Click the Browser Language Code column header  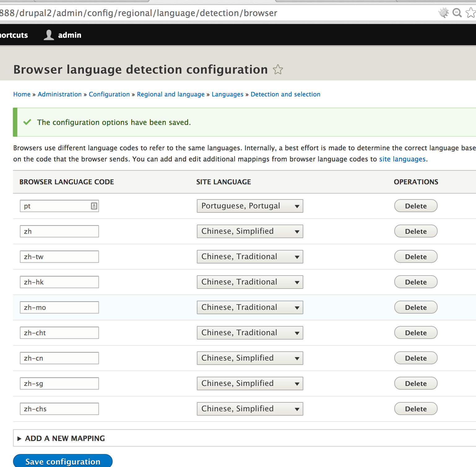click(x=67, y=182)
